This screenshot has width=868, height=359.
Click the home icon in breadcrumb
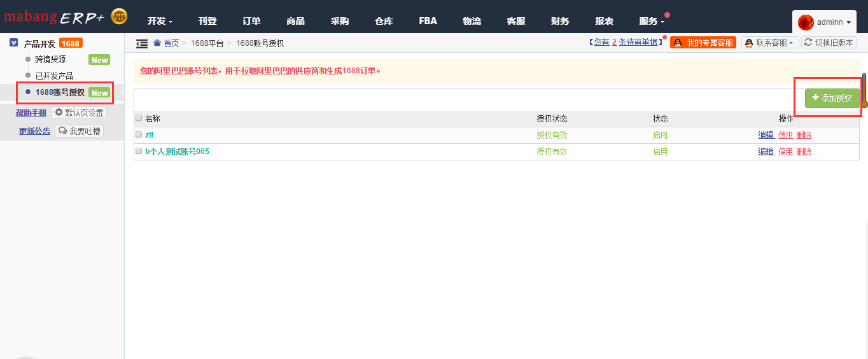157,43
